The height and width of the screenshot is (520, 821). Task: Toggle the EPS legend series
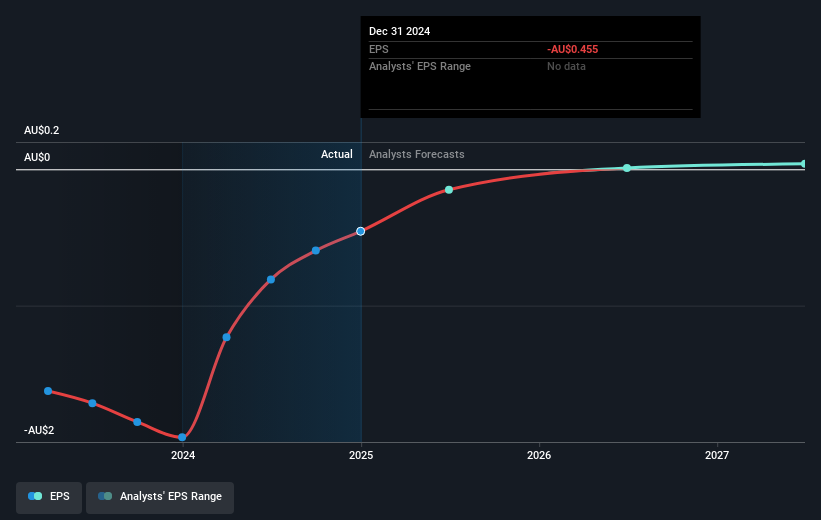(49, 497)
